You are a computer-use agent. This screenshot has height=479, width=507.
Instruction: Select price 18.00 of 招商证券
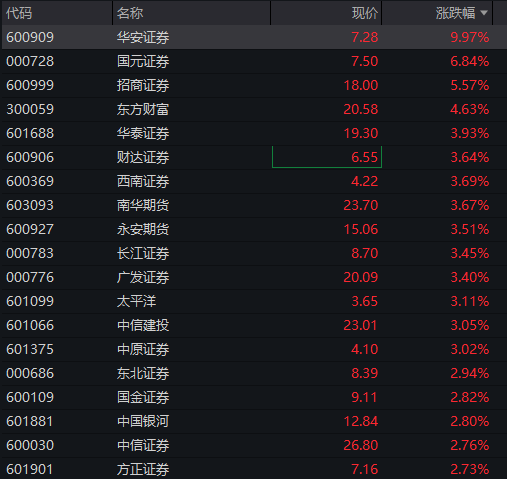pyautogui.click(x=361, y=85)
